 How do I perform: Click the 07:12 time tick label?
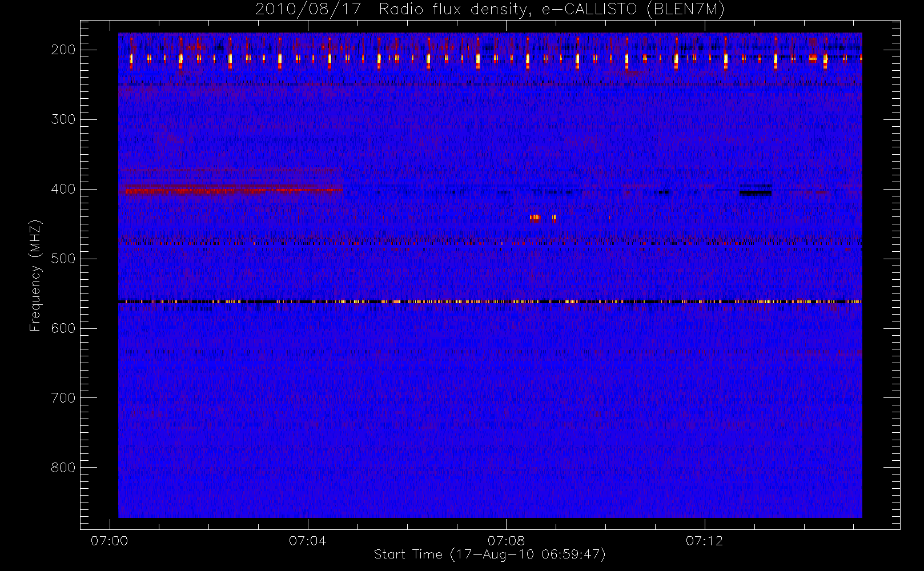pyautogui.click(x=704, y=541)
